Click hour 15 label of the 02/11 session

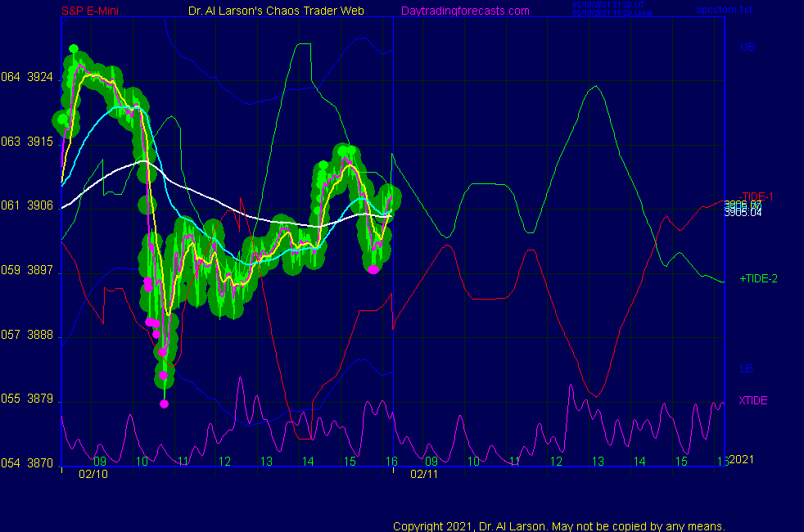point(681,462)
